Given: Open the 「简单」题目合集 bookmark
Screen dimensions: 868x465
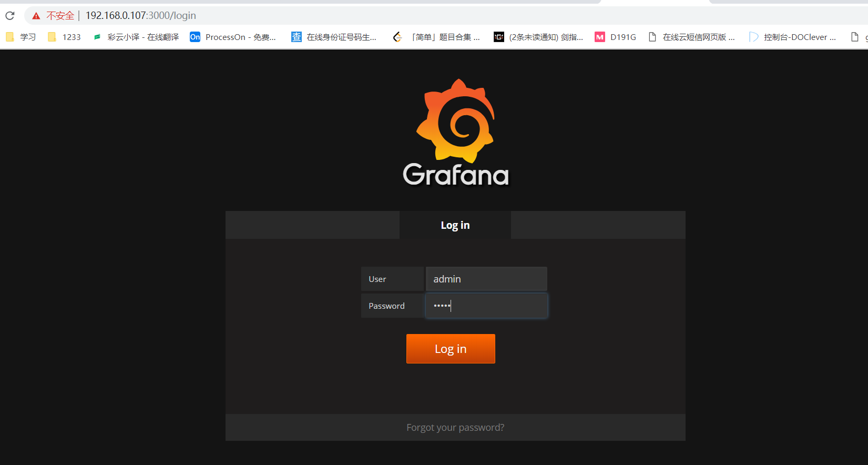Looking at the screenshot, I should coord(436,37).
